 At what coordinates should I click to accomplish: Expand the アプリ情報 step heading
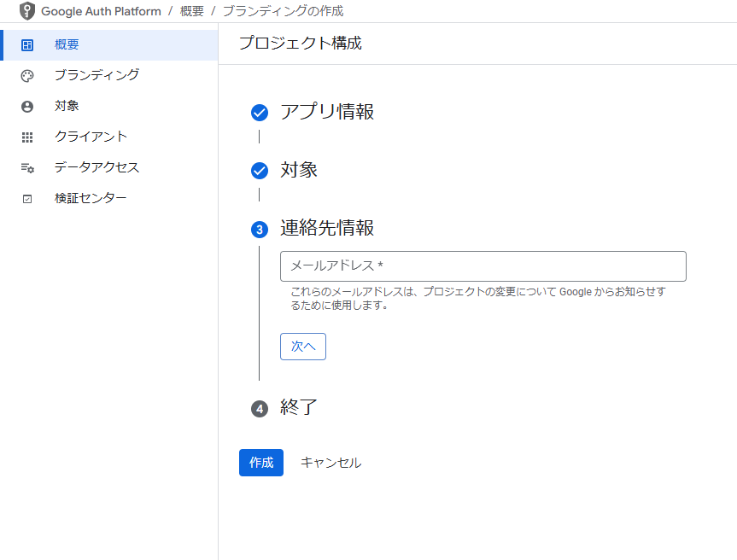[x=326, y=112]
